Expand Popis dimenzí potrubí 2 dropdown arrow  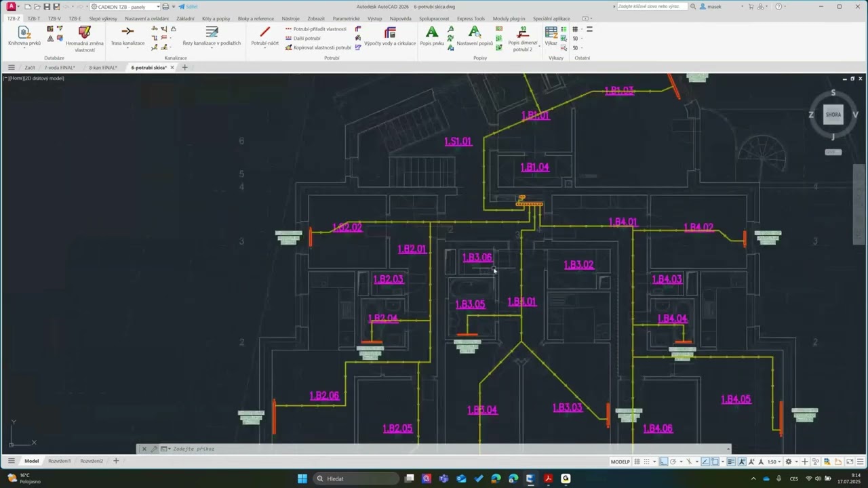[x=539, y=45]
